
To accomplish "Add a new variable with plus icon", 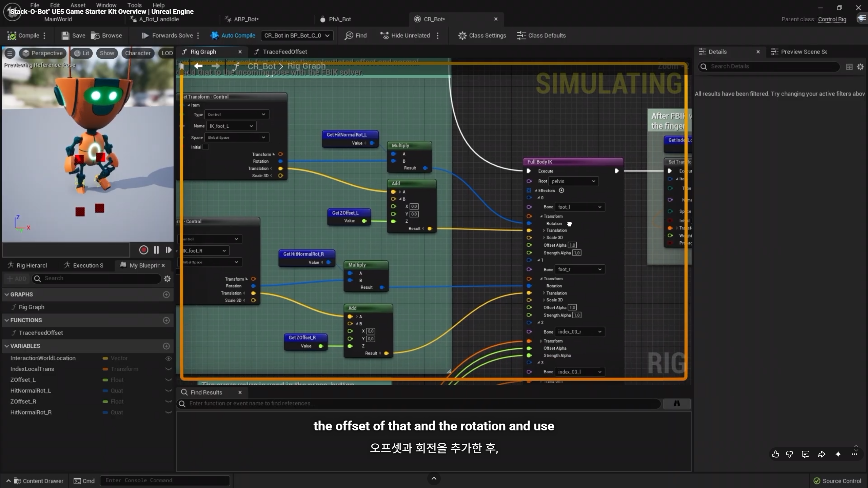I will click(166, 346).
